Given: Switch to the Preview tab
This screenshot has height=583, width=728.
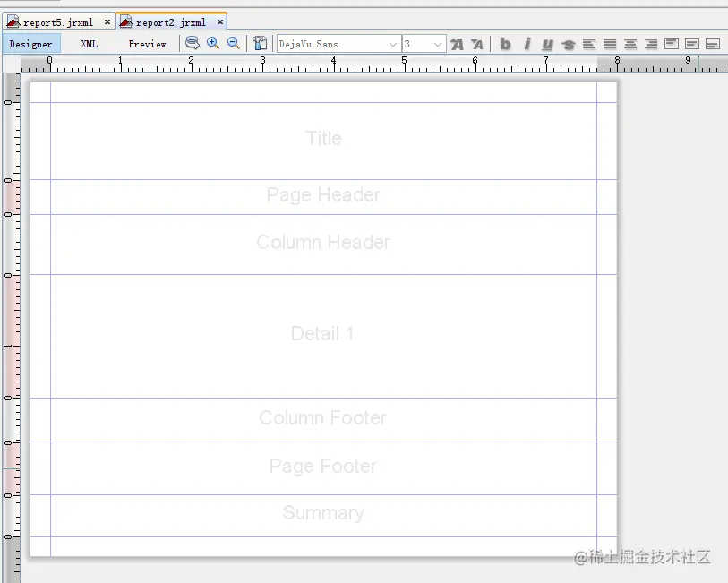Looking at the screenshot, I should (x=147, y=42).
